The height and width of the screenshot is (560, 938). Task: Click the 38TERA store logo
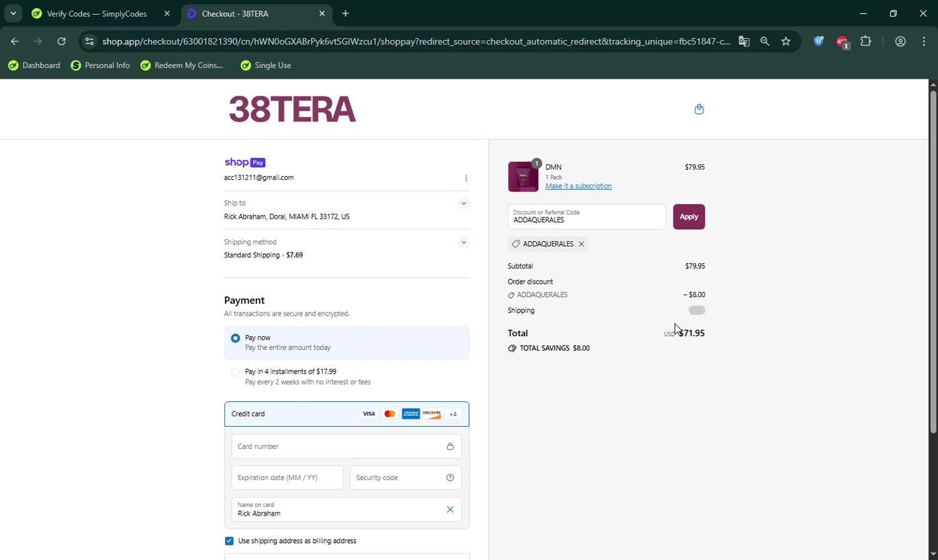[293, 109]
